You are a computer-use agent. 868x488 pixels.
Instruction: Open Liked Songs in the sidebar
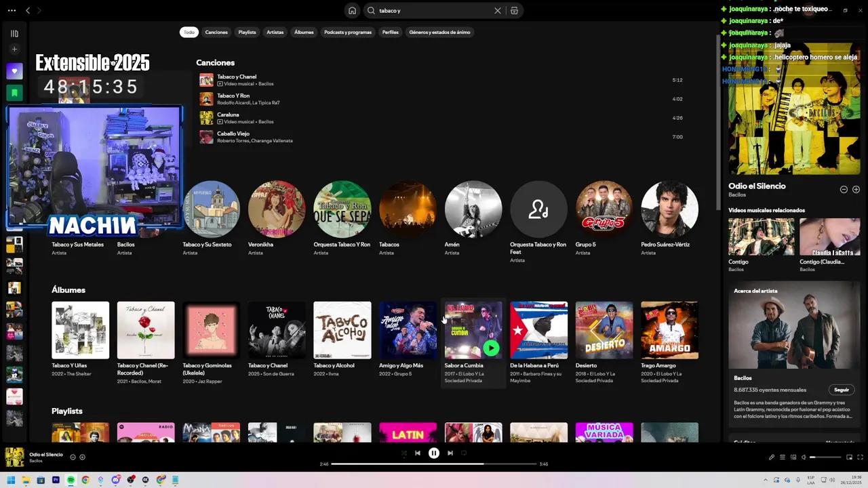(14, 71)
